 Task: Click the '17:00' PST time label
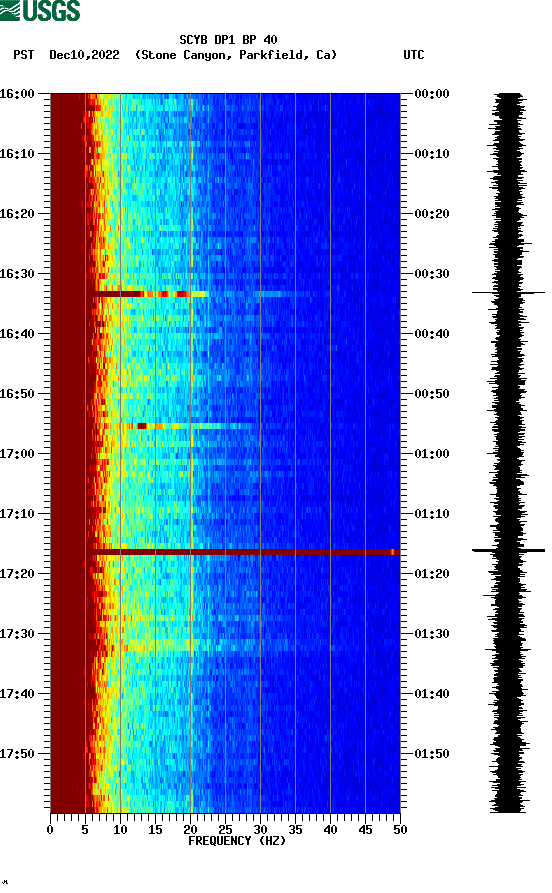point(17,454)
